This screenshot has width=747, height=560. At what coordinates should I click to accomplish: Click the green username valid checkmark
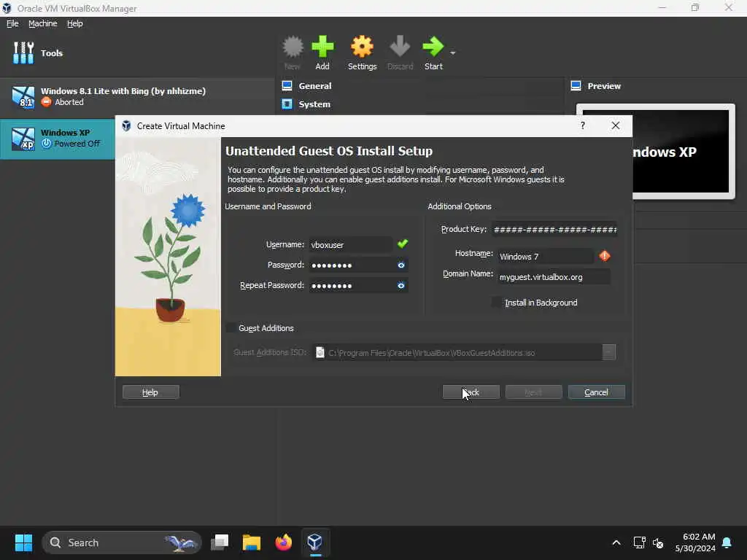click(403, 244)
